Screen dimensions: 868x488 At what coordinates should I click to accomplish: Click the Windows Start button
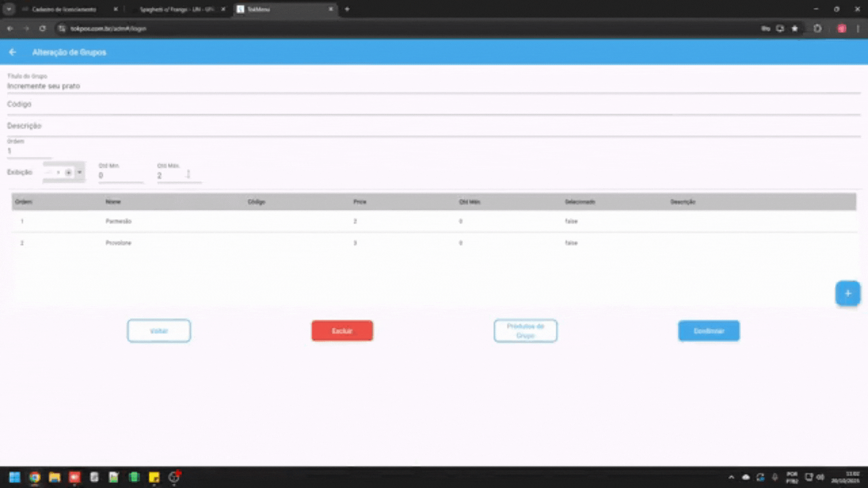[14, 477]
